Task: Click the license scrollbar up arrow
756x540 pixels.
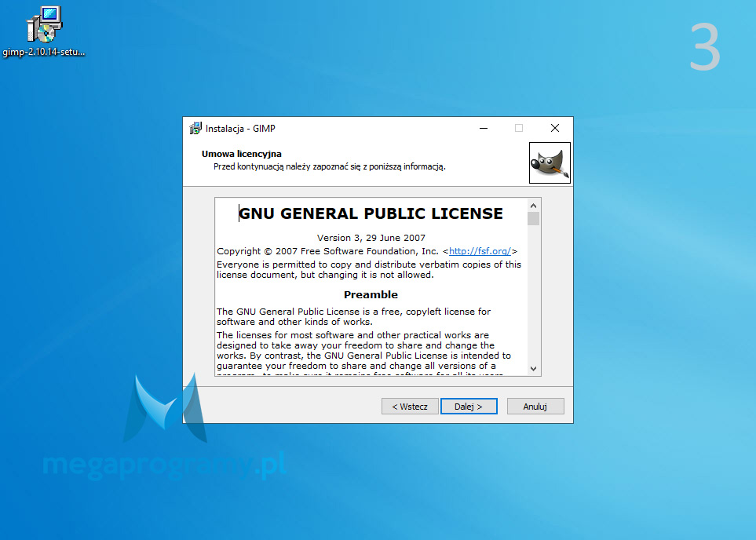Action: [x=533, y=206]
